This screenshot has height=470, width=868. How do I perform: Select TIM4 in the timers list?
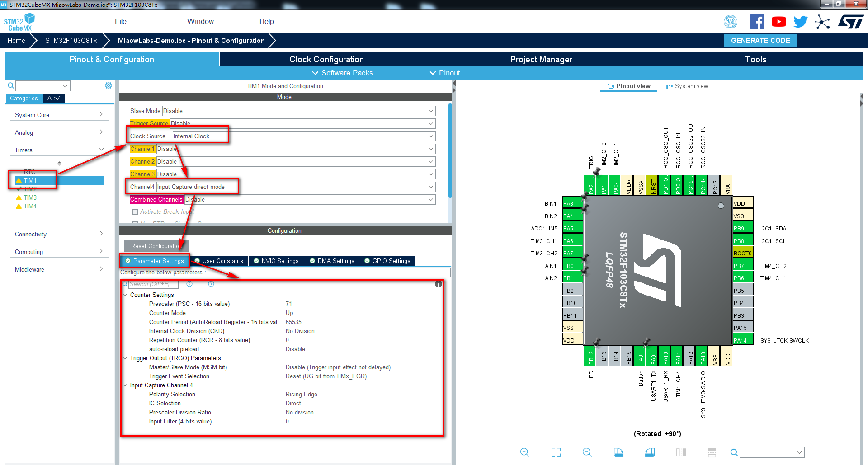[x=30, y=206]
